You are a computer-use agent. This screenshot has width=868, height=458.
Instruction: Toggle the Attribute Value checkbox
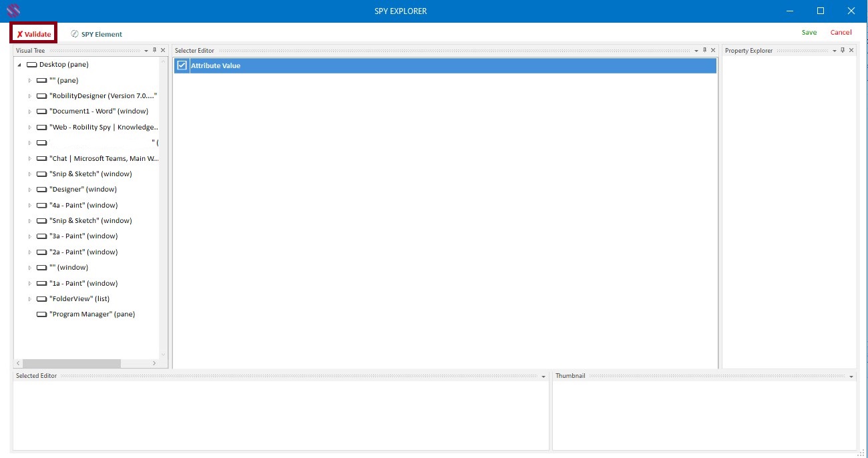182,65
